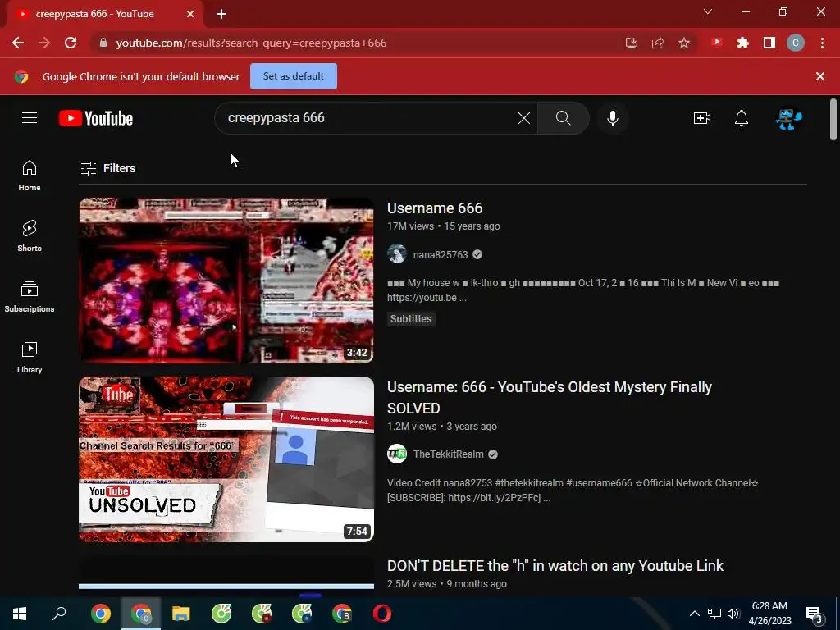
Task: Clear the search box with X
Action: pos(524,118)
